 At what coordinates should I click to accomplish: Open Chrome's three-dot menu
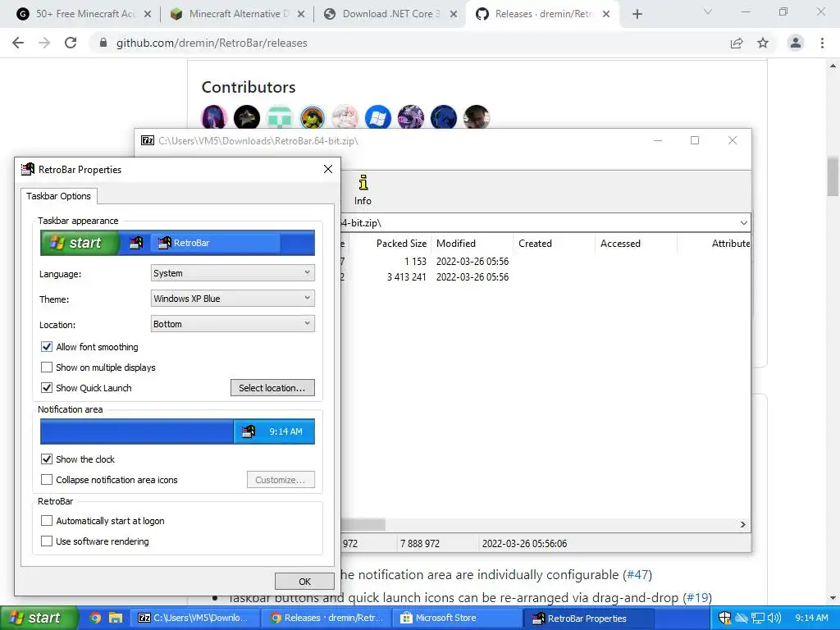click(822, 43)
